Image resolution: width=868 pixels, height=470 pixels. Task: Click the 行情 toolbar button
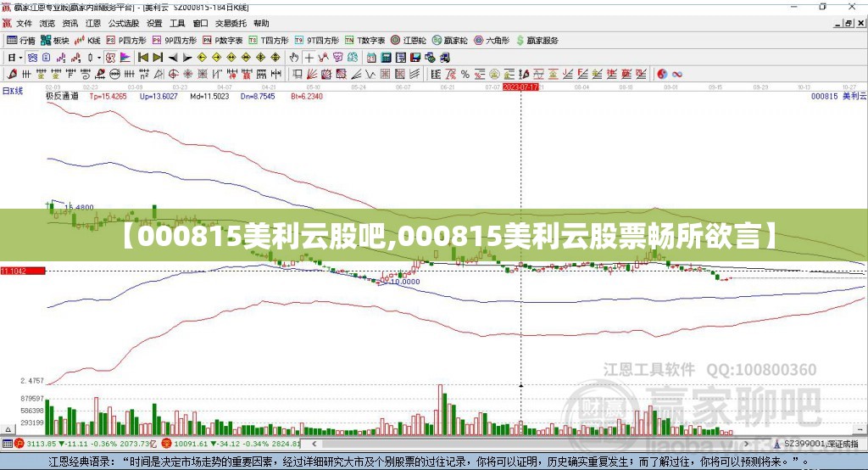21,41
